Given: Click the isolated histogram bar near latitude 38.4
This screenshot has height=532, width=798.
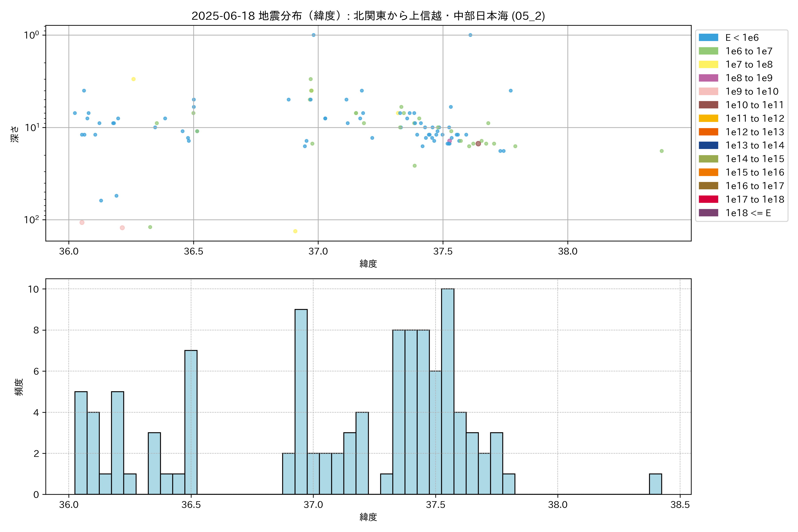Looking at the screenshot, I should point(655,484).
